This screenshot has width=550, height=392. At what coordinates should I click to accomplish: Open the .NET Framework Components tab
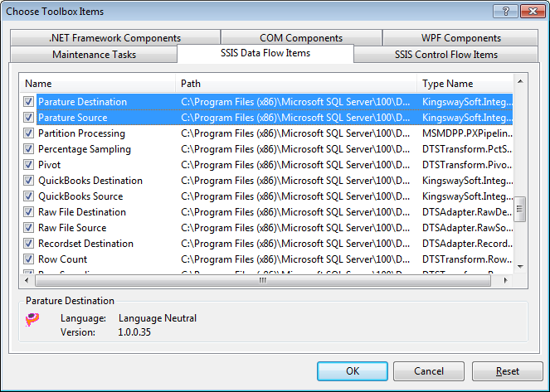pyautogui.click(x=115, y=38)
